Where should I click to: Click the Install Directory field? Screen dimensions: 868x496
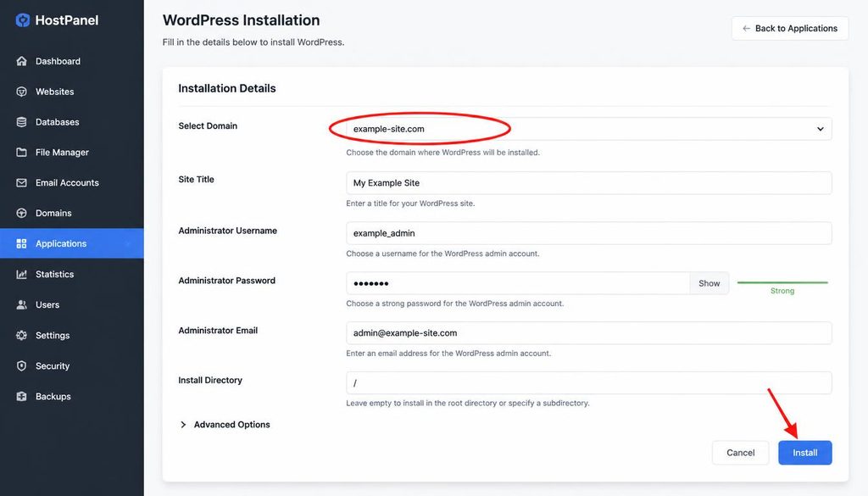click(588, 383)
